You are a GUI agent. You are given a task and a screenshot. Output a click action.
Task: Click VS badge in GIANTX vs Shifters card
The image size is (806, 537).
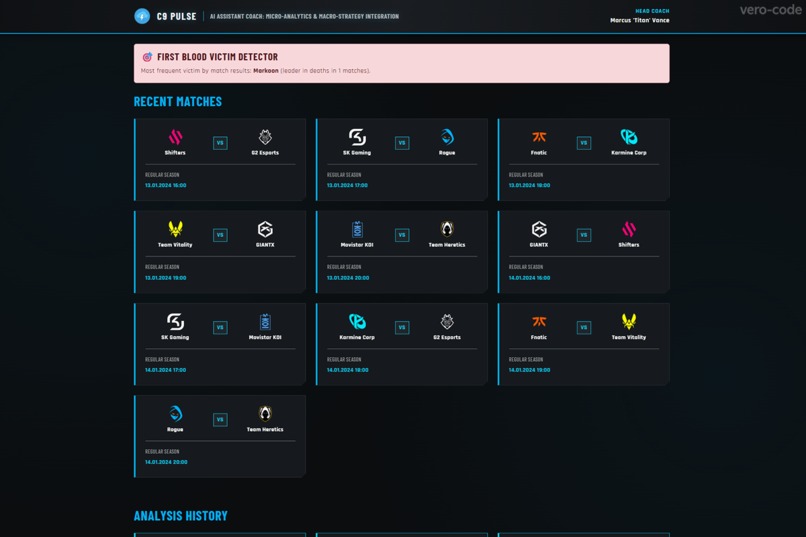click(x=584, y=235)
